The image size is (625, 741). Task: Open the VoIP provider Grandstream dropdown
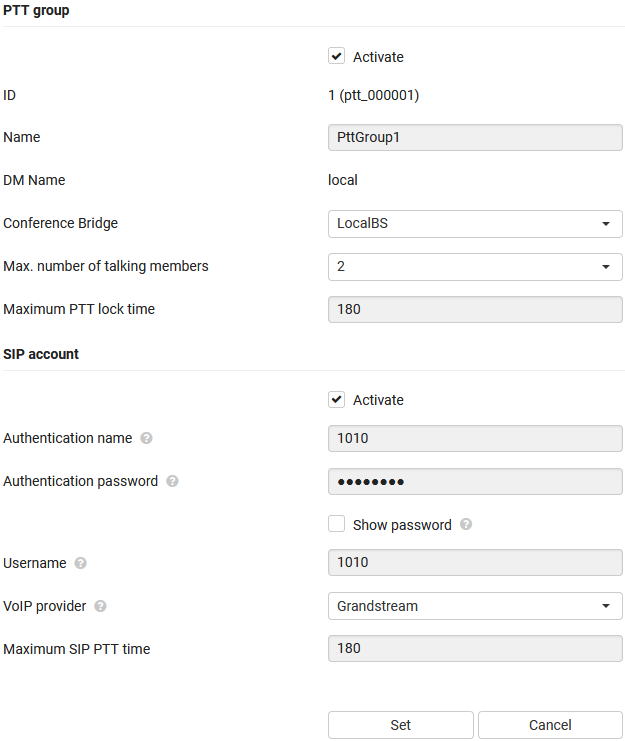475,606
